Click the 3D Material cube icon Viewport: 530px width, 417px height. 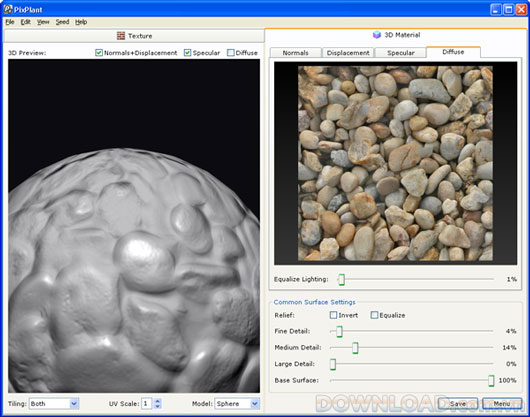377,34
